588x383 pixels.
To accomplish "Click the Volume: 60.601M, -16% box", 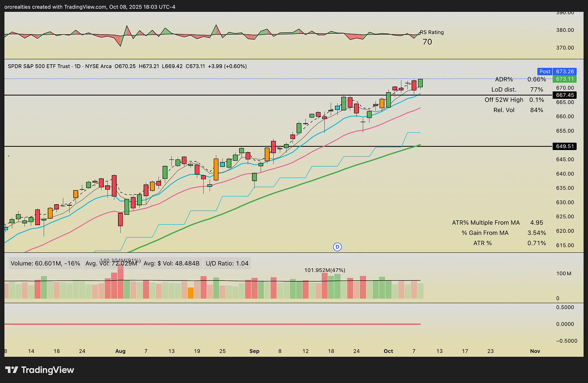I will click(x=46, y=264).
